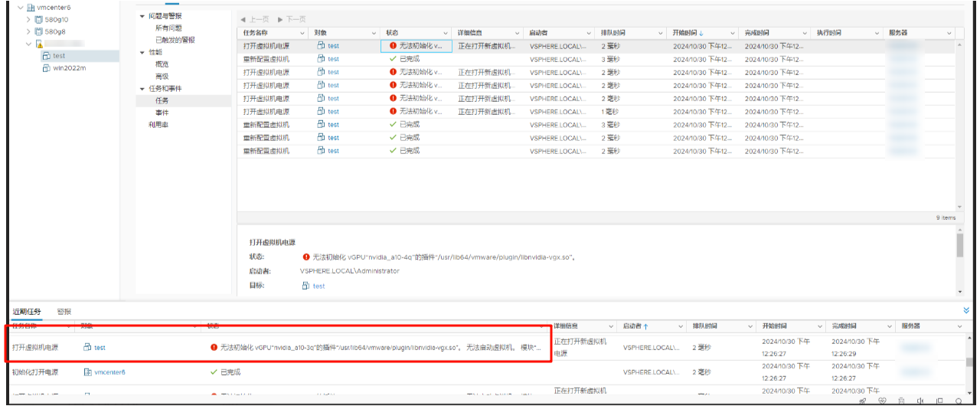Select 利用率 in monitor menu
Image resolution: width=980 pixels, height=406 pixels.
tap(158, 124)
